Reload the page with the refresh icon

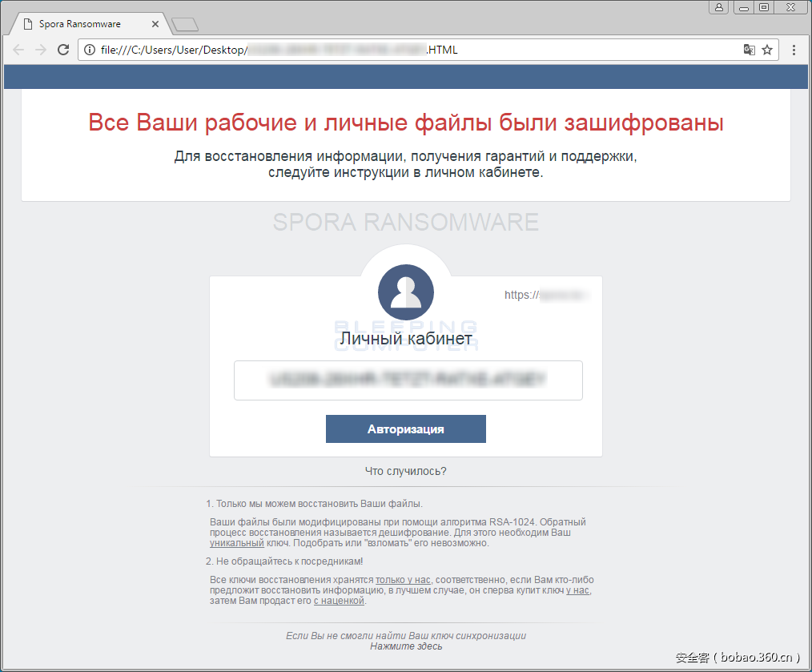point(63,50)
